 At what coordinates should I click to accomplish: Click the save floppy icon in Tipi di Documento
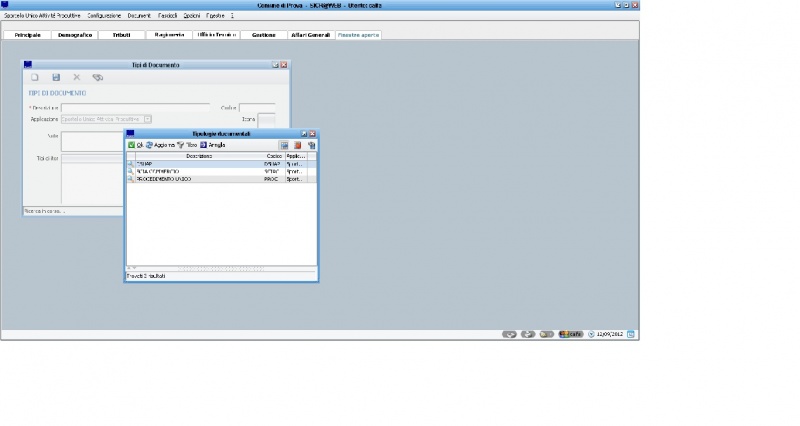click(56, 78)
